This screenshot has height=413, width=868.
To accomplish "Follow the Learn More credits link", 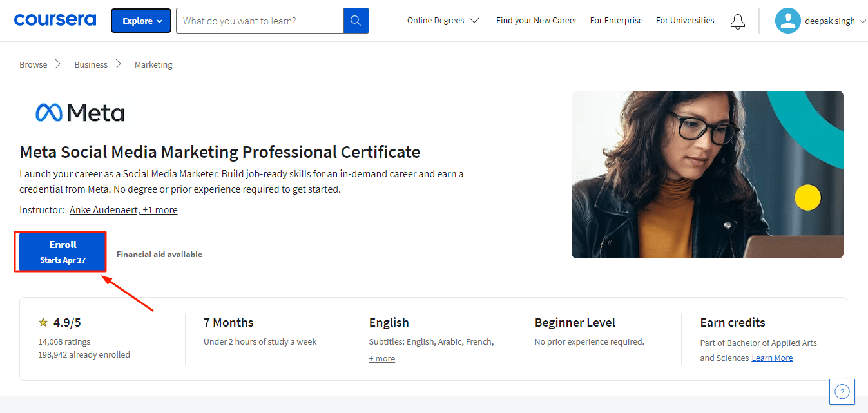I will pos(772,358).
